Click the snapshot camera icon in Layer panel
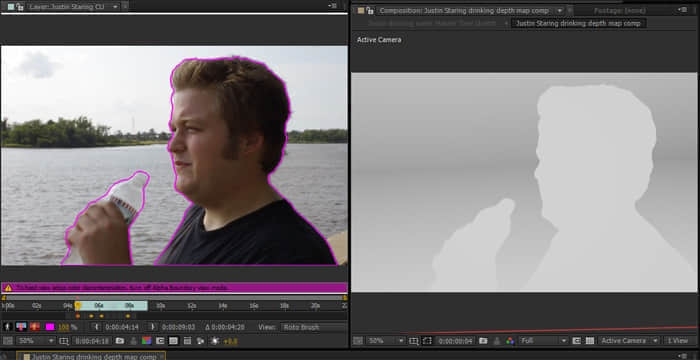The image size is (700, 360). (x=120, y=341)
